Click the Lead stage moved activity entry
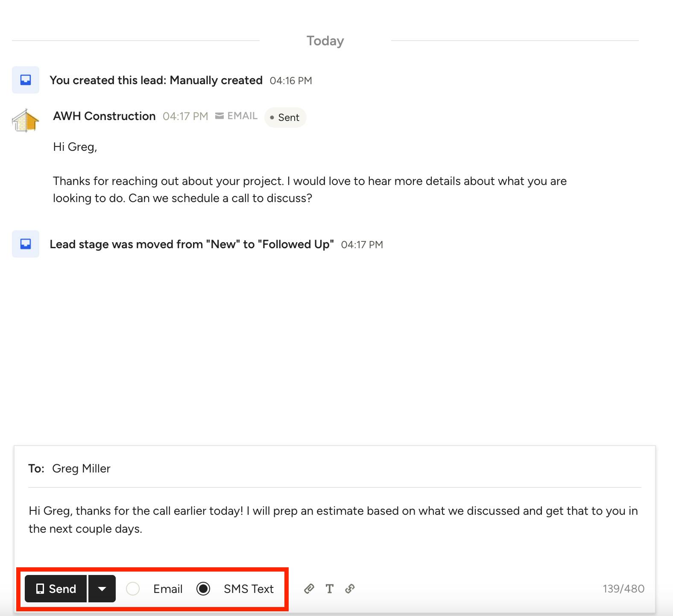Viewport: 673px width, 616px height. point(192,244)
